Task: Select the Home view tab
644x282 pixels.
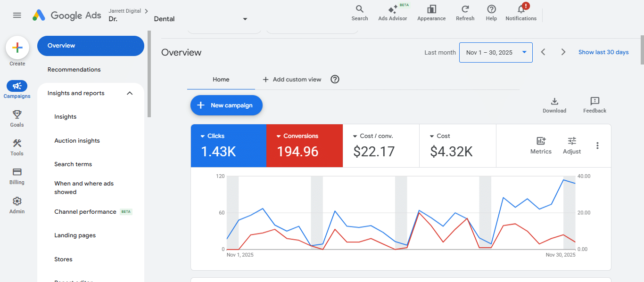Action: (x=221, y=80)
